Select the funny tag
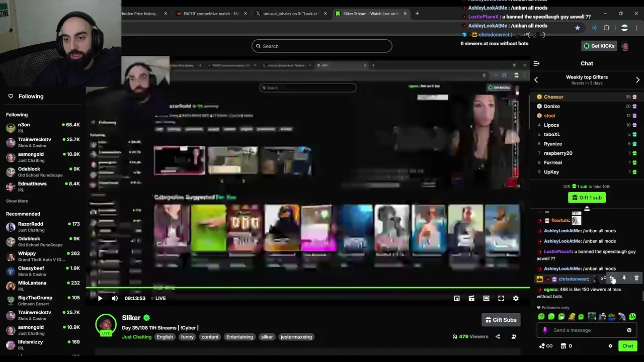 (187, 337)
